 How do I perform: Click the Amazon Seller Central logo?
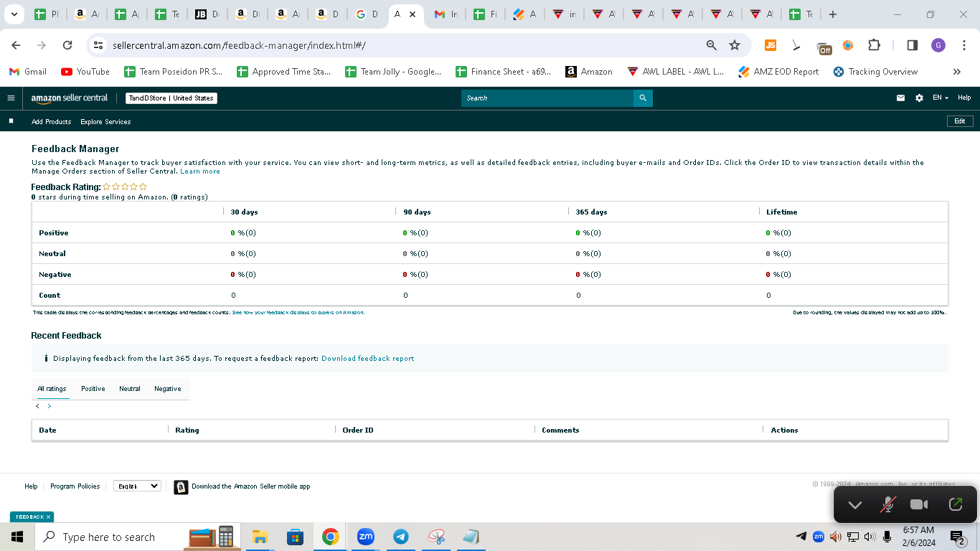[x=70, y=98]
